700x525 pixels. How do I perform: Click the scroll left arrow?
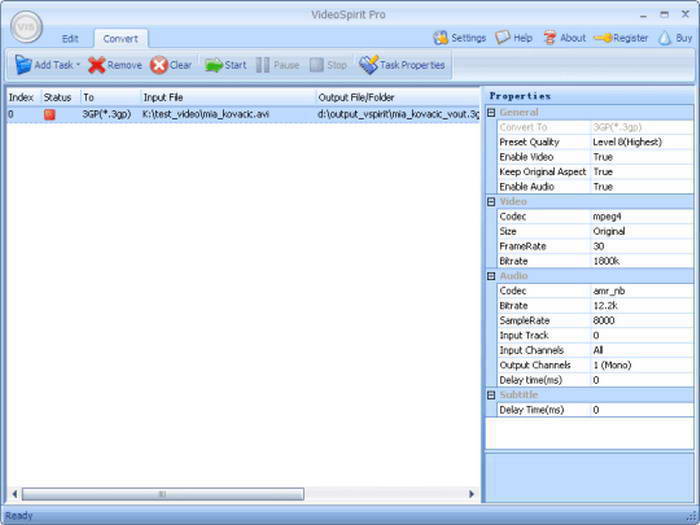14,494
